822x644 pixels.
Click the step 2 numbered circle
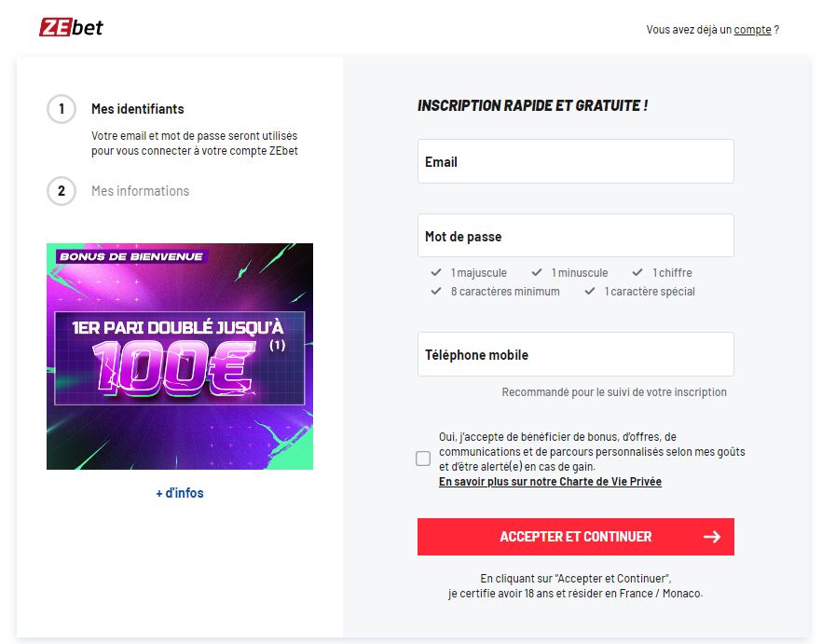point(62,191)
